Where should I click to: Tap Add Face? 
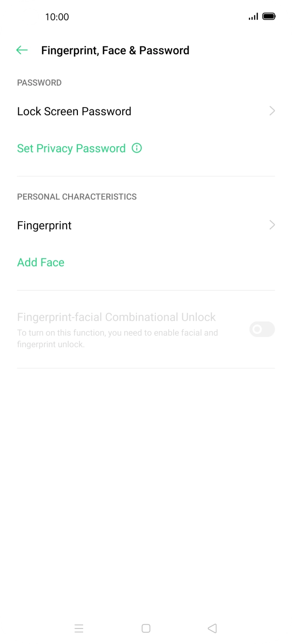coord(41,262)
